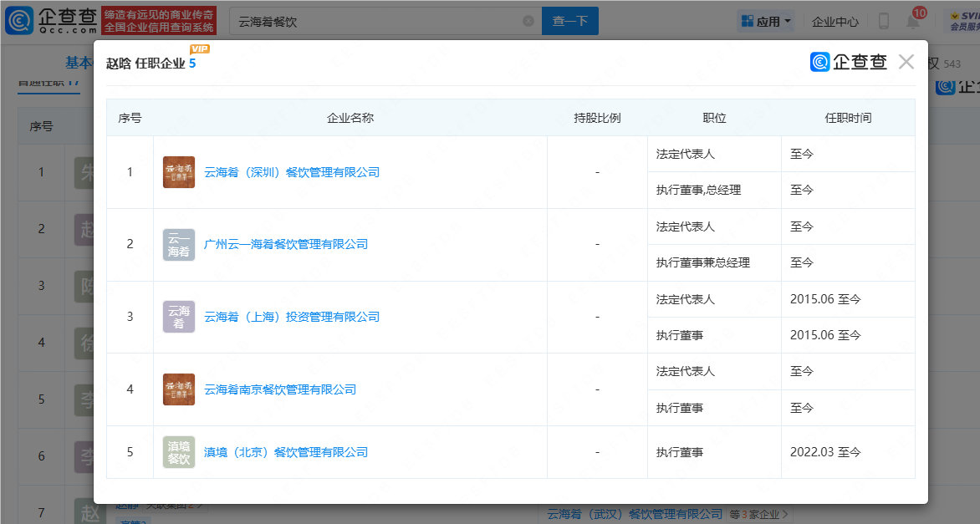
Task: Clear the search box with the X icon
Action: [528, 21]
